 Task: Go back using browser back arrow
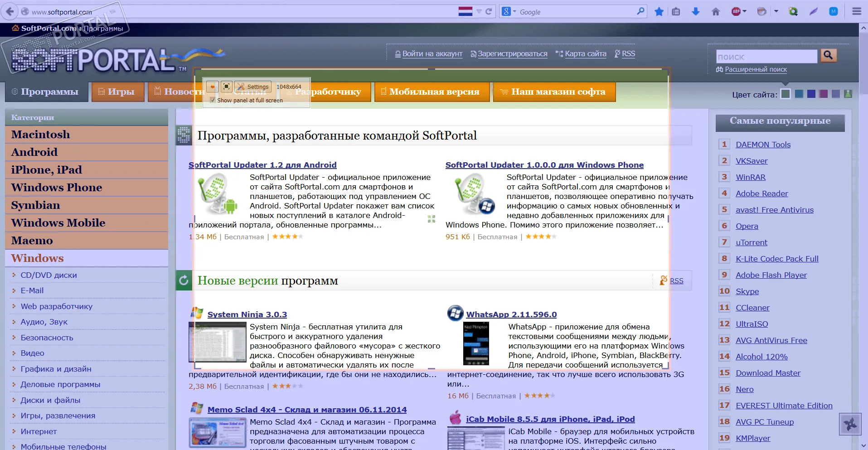click(10, 11)
